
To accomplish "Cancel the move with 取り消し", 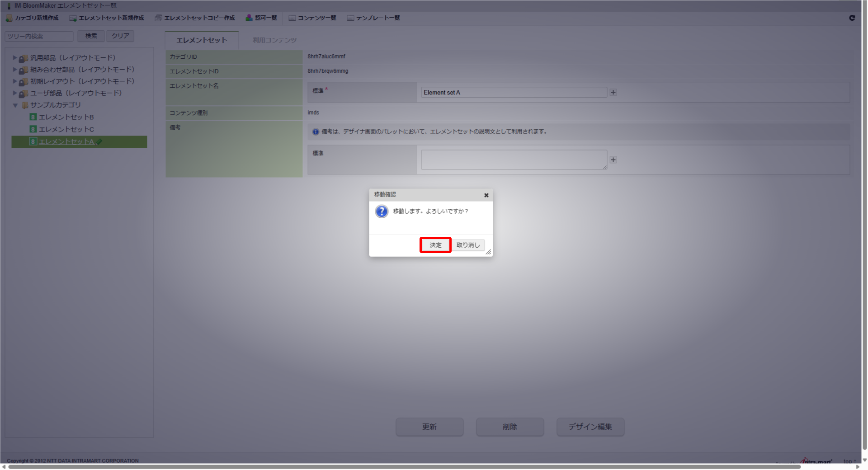I will 468,245.
